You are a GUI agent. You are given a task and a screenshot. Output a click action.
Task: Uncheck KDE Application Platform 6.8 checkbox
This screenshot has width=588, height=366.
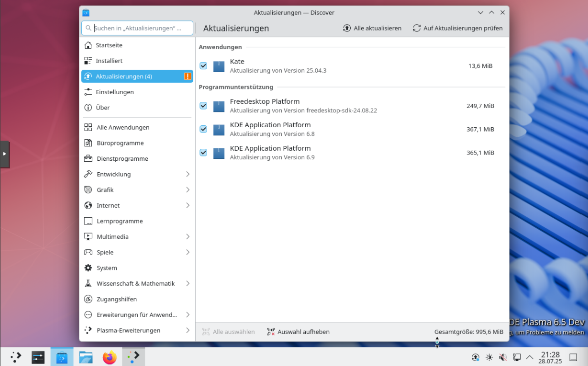point(203,129)
